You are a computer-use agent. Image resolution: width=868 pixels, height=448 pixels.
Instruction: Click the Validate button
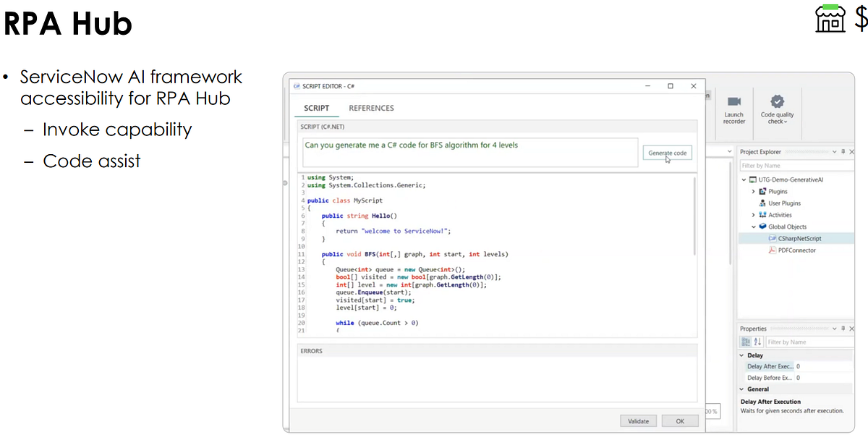pos(638,420)
